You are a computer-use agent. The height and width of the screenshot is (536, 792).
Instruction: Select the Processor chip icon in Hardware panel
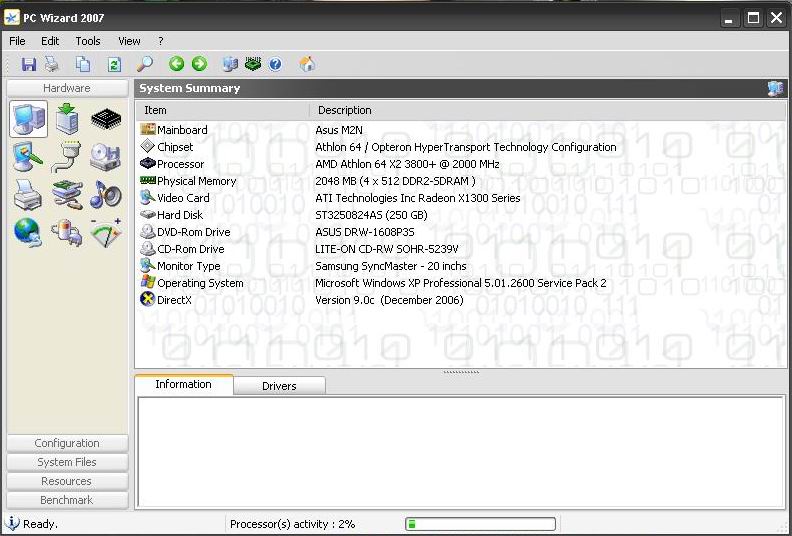click(x=106, y=119)
